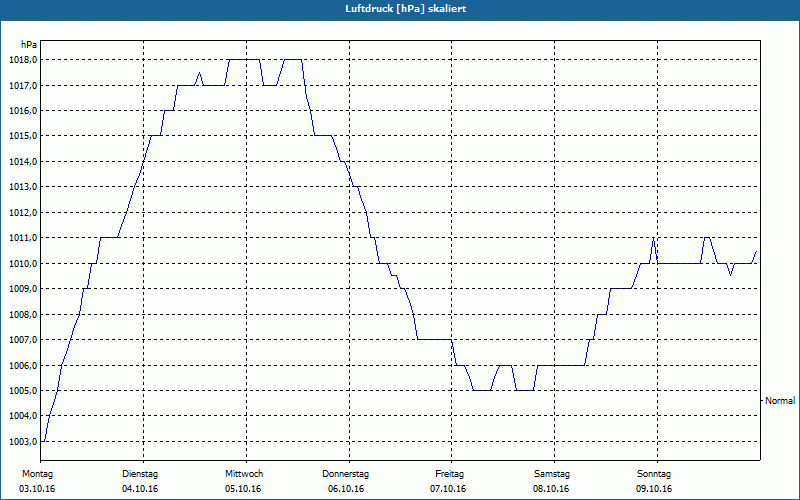Click the date 05.10.16
Image resolution: width=800 pixels, height=500 pixels.
[243, 489]
